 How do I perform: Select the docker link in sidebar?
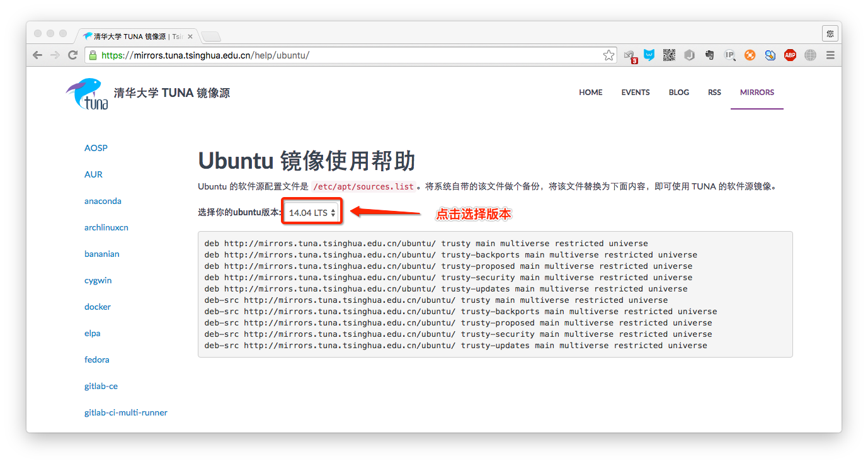click(x=98, y=307)
